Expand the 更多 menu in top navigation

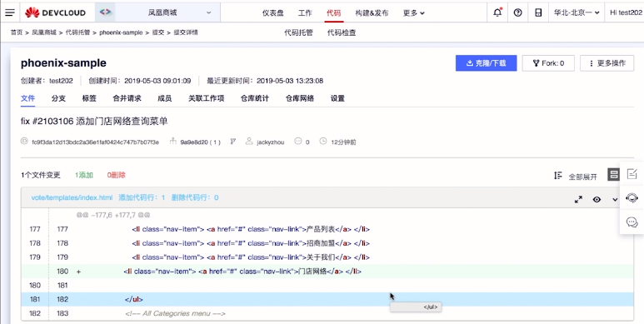click(413, 13)
